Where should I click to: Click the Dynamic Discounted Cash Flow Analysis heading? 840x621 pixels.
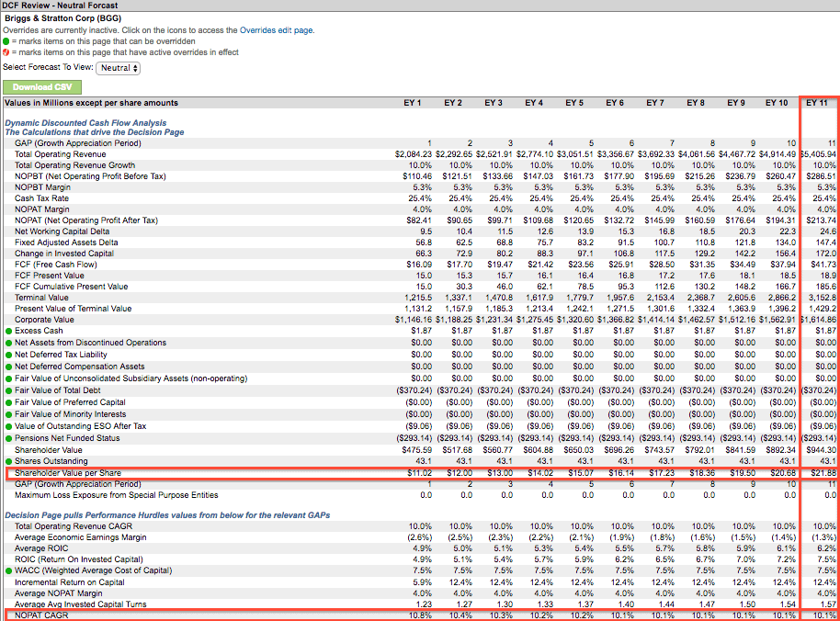coord(85,123)
